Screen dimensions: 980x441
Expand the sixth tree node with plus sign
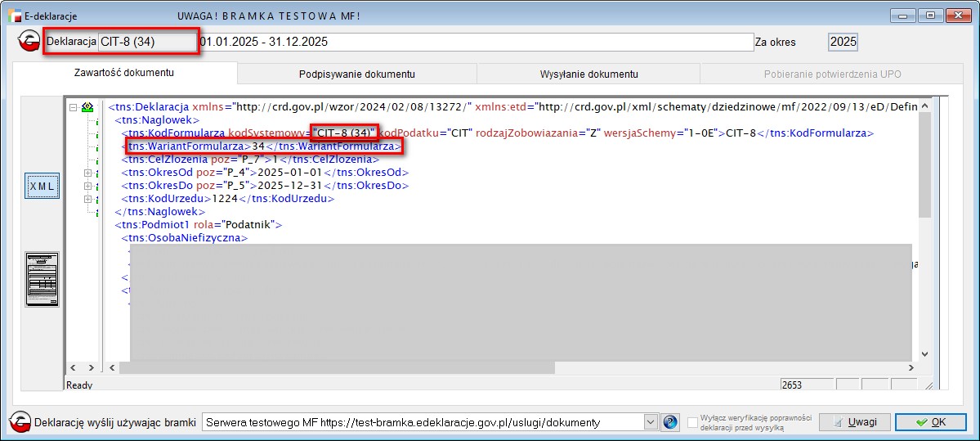pyautogui.click(x=88, y=186)
